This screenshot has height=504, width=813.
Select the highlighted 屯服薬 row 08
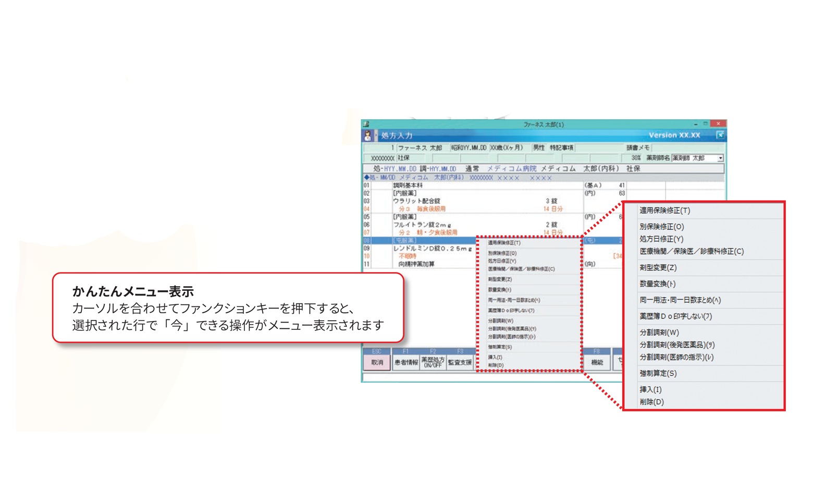(417, 240)
